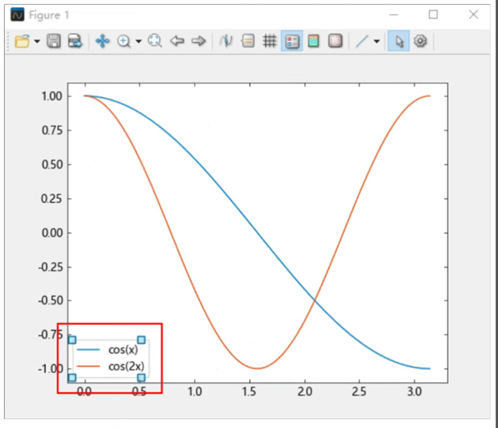498x428 pixels.
Task: Expand the line tool dropdown arrow
Action: click(x=377, y=42)
